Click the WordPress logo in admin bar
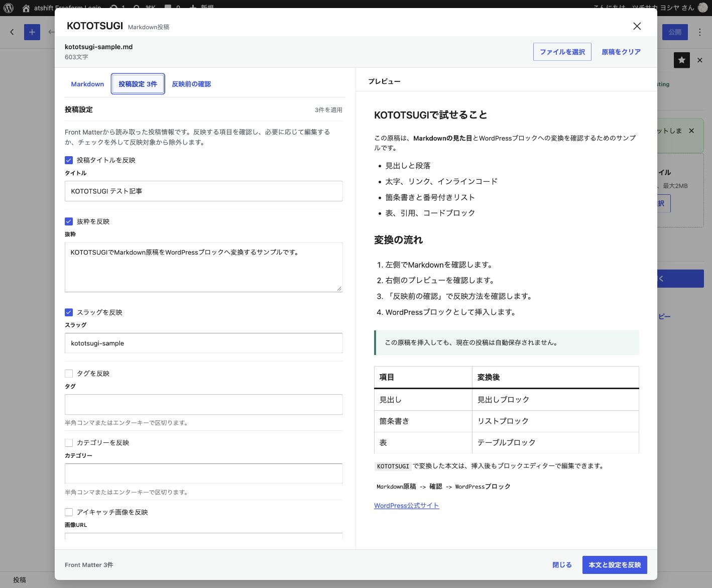712x588 pixels. (x=8, y=8)
